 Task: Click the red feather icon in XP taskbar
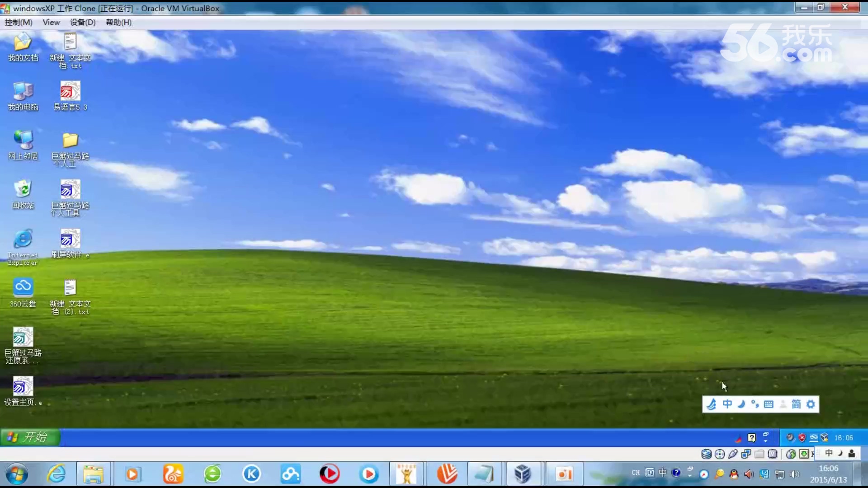click(x=739, y=438)
